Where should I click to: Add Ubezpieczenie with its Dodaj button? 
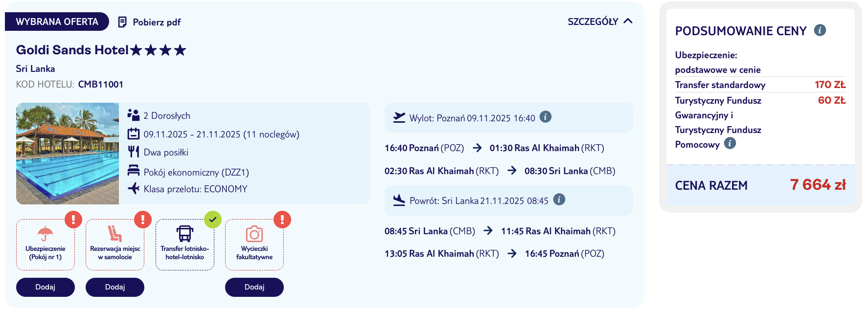tap(46, 287)
